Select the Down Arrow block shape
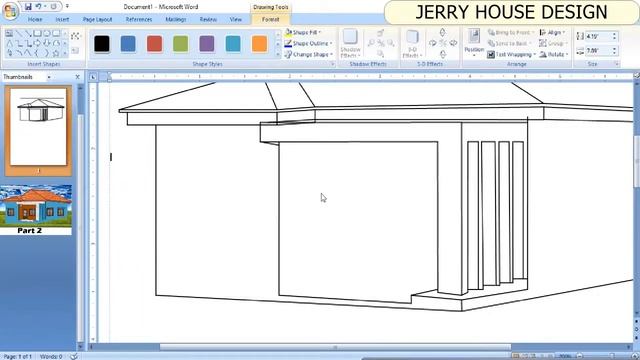The height and width of the screenshot is (360, 640). (x=47, y=43)
